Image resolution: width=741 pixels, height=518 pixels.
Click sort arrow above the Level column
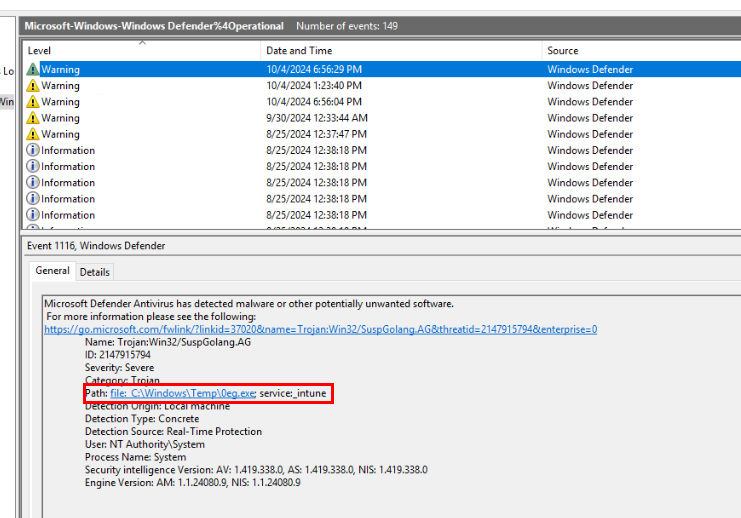(x=141, y=43)
